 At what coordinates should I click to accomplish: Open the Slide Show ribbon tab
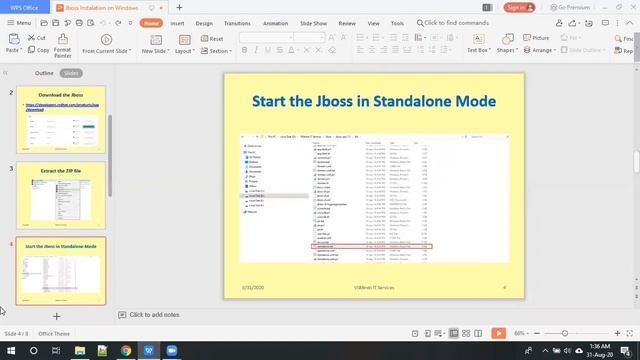pyautogui.click(x=313, y=23)
